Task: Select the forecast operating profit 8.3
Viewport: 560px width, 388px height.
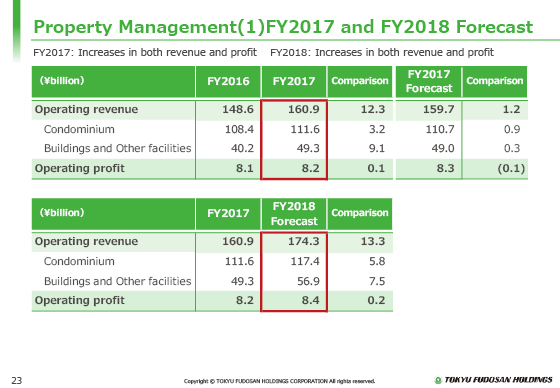Action: click(x=445, y=168)
